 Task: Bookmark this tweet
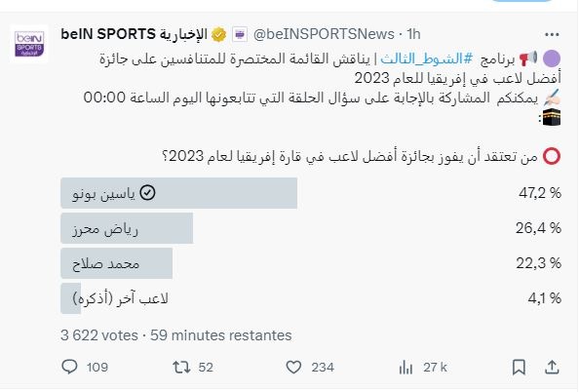[519, 368]
